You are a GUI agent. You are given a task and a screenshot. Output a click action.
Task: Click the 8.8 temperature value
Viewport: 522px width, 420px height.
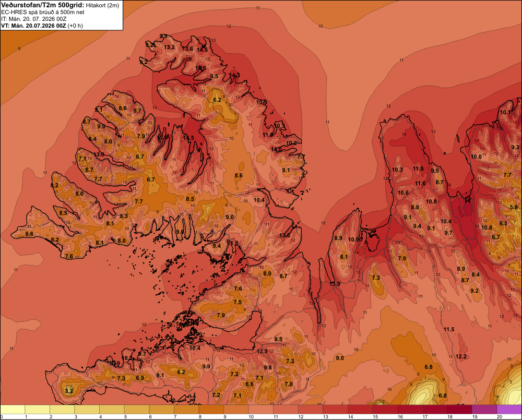(x=415, y=207)
